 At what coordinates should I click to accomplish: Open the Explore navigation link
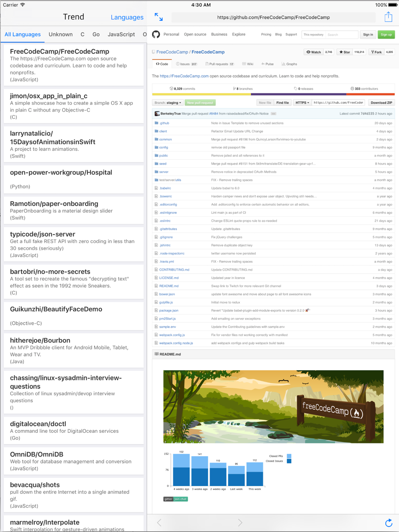(x=239, y=34)
